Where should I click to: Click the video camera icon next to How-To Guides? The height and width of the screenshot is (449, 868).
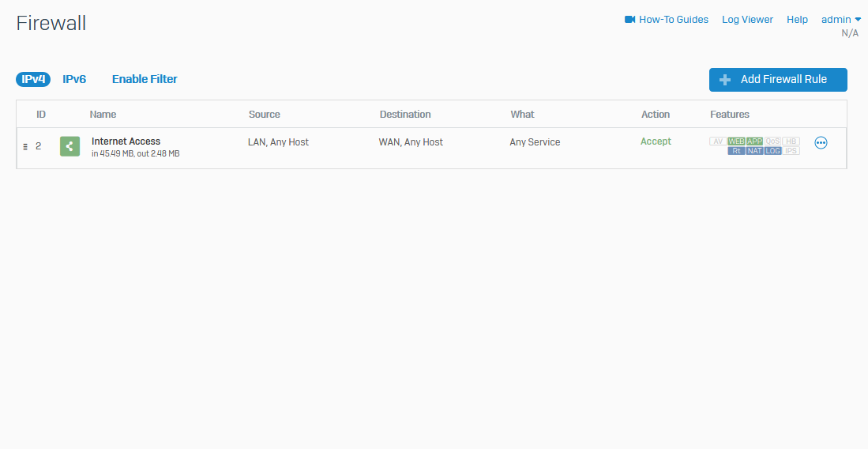pos(629,20)
